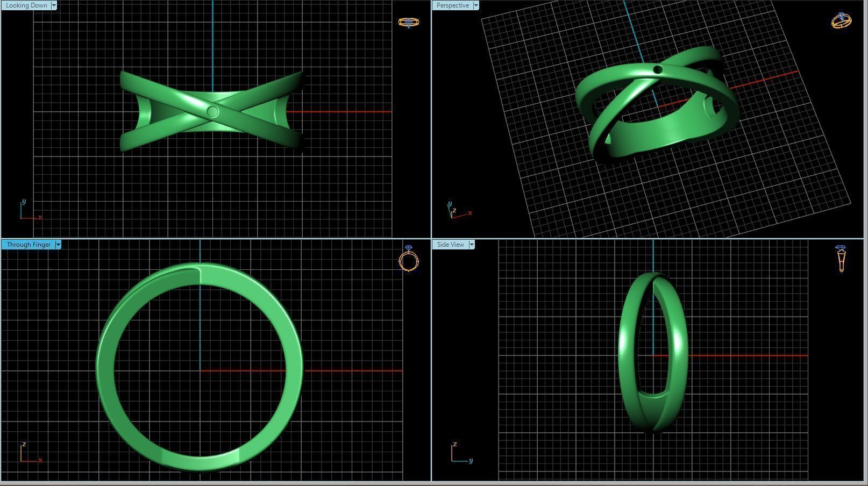Image resolution: width=868 pixels, height=486 pixels.
Task: Click the side ring icon in Side View viewport
Action: click(x=841, y=259)
